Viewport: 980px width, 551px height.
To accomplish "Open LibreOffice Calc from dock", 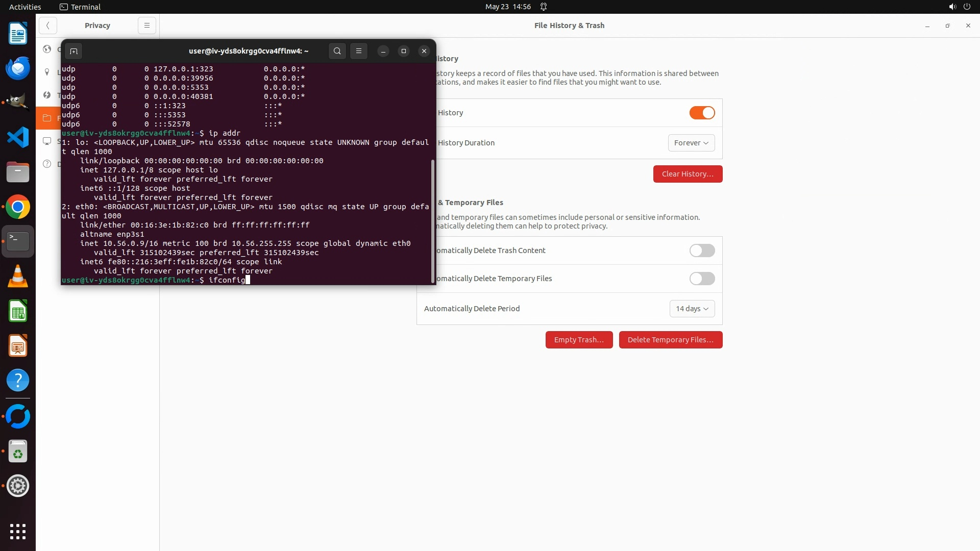I will [18, 311].
